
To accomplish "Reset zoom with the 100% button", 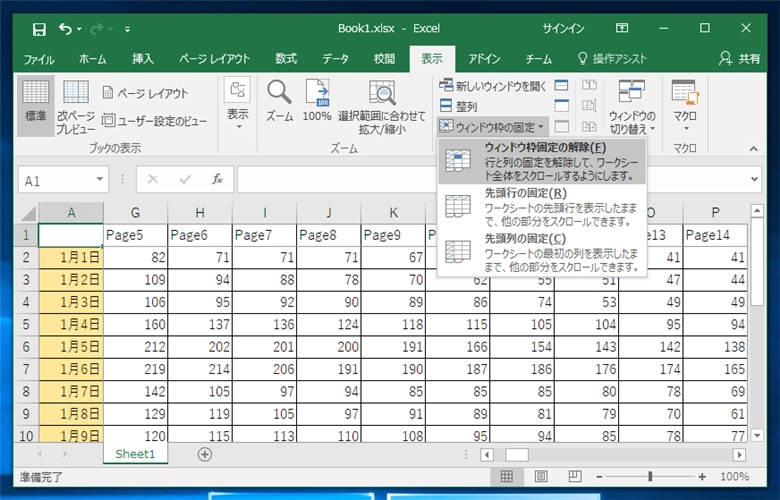I will 317,101.
